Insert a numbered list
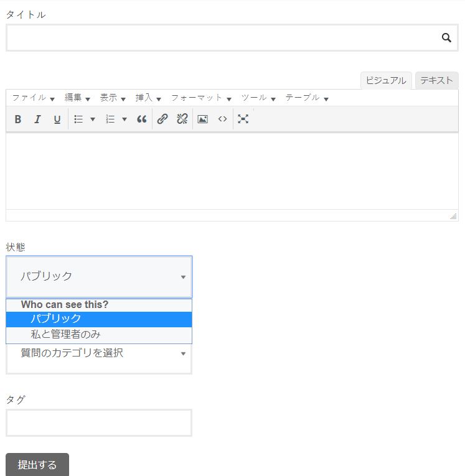 tap(110, 119)
